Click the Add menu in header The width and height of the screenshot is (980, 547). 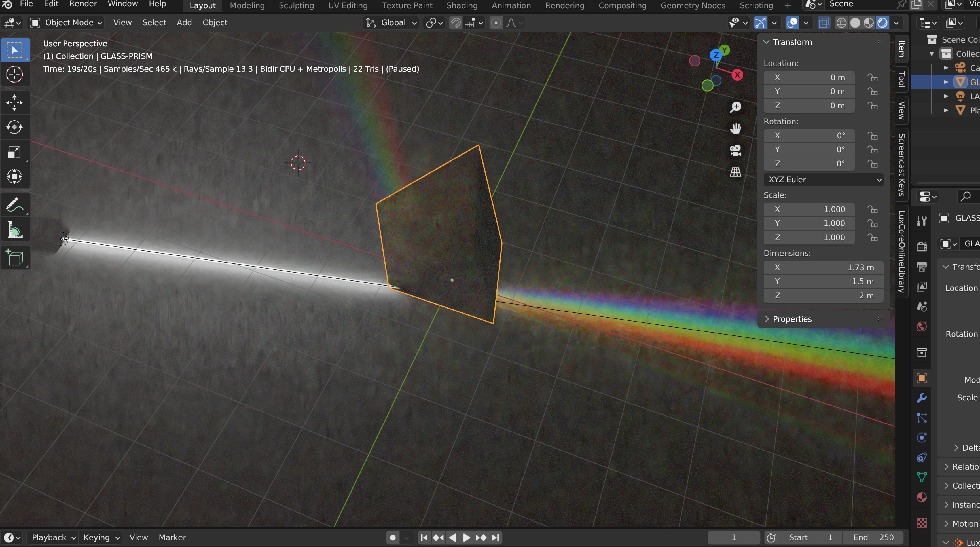(x=184, y=22)
